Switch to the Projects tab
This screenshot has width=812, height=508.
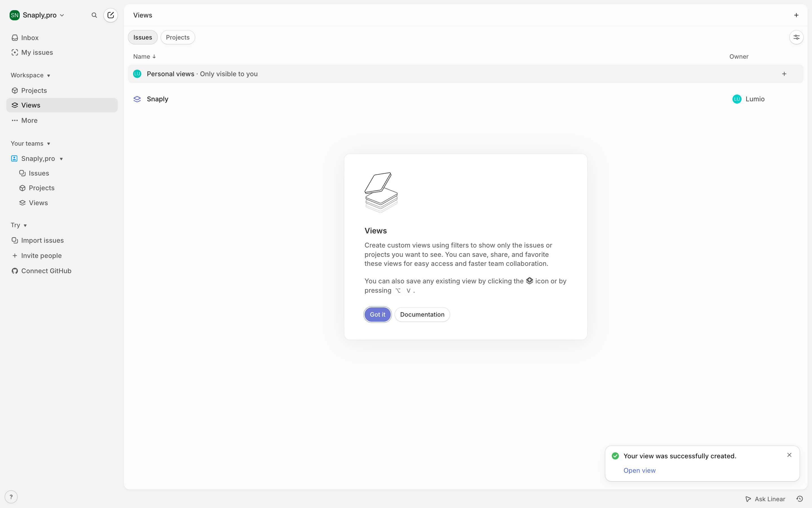pos(178,37)
